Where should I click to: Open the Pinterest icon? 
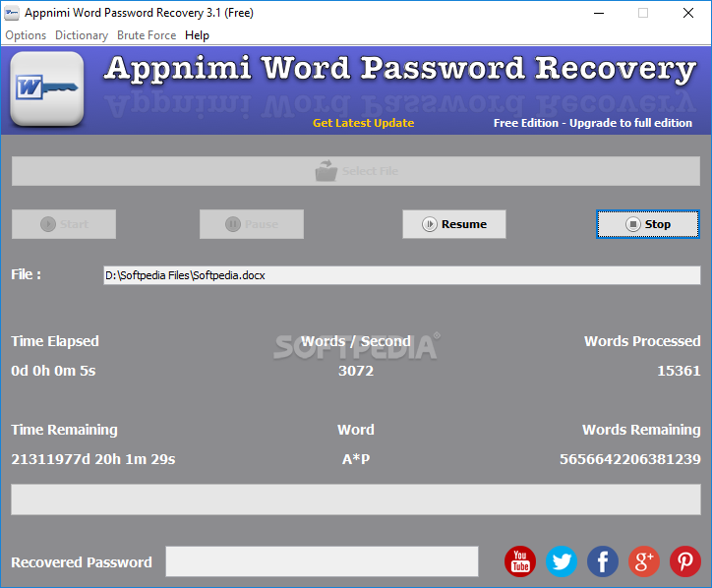[x=685, y=561]
